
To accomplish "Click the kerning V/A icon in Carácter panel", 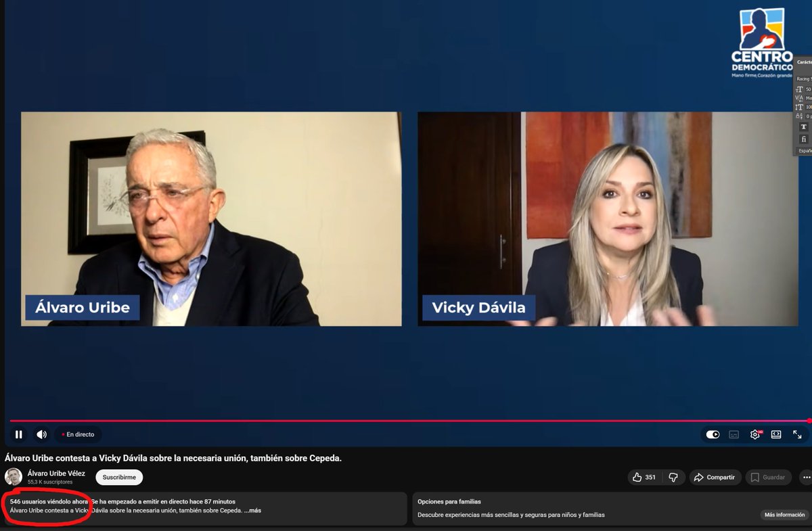I will 799,98.
